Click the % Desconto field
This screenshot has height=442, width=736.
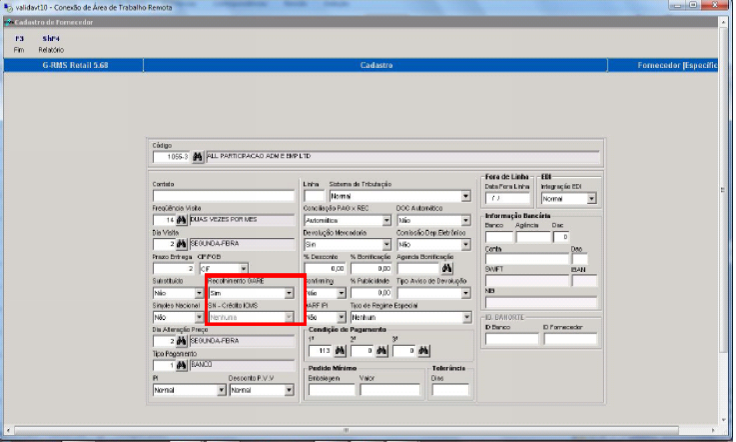pos(325,269)
